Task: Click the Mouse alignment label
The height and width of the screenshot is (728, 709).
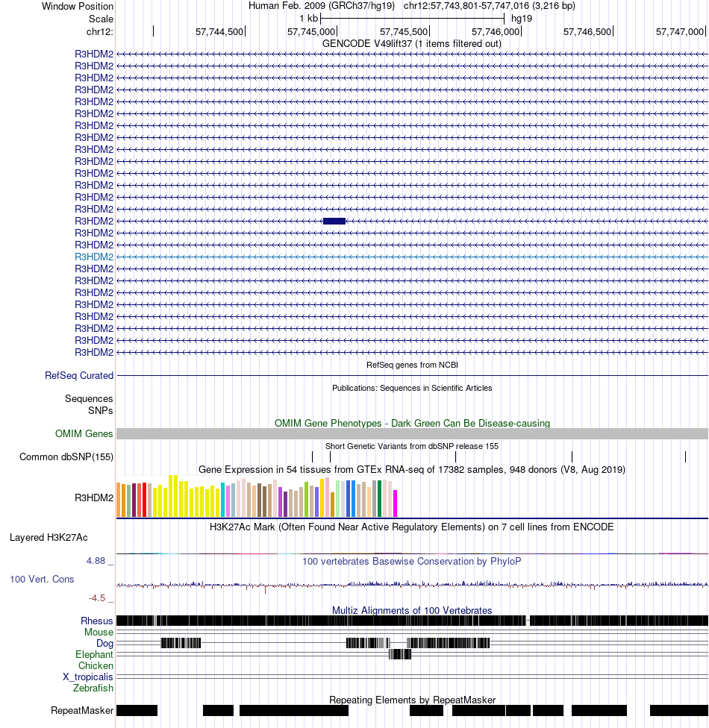Action: point(99,633)
